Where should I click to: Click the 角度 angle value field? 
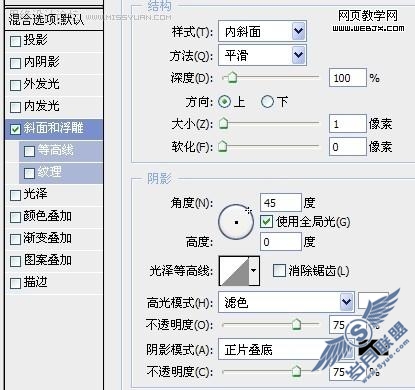pyautogui.click(x=281, y=203)
